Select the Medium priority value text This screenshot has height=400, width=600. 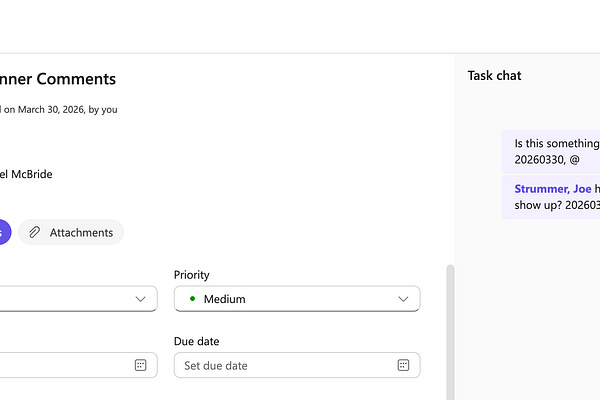[x=224, y=299]
